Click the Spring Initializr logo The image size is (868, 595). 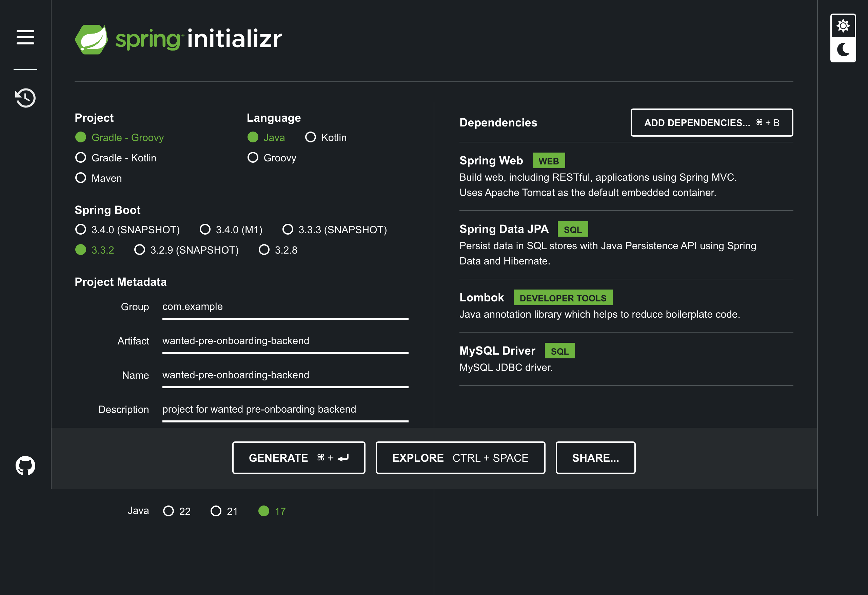tap(178, 39)
